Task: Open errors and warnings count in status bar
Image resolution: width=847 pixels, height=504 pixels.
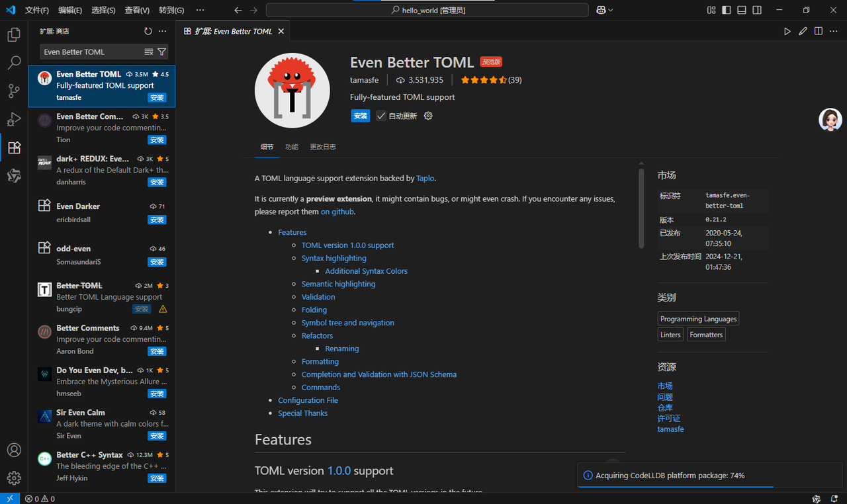Action: click(40, 499)
